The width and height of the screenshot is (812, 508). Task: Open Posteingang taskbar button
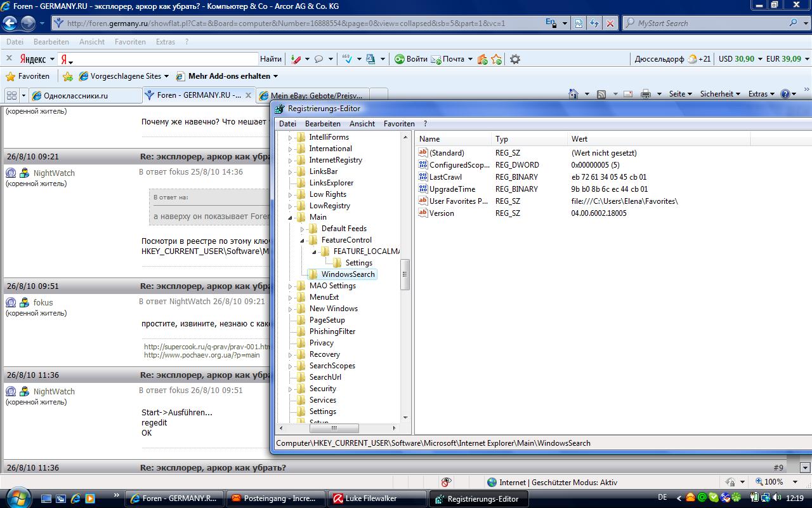pyautogui.click(x=275, y=499)
